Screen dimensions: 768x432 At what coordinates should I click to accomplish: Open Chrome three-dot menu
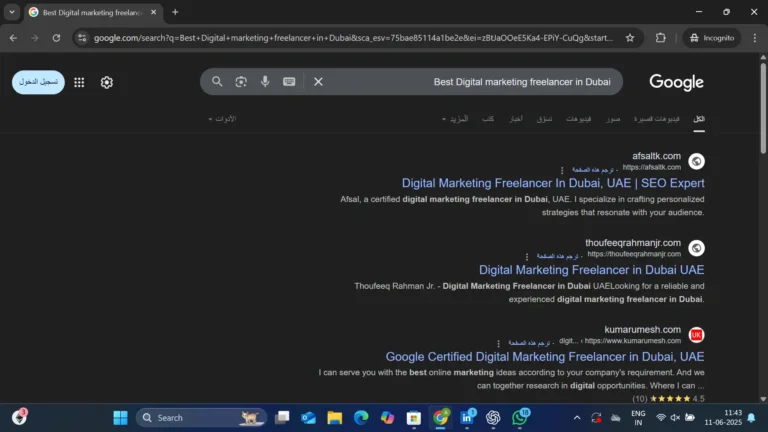pyautogui.click(x=755, y=38)
